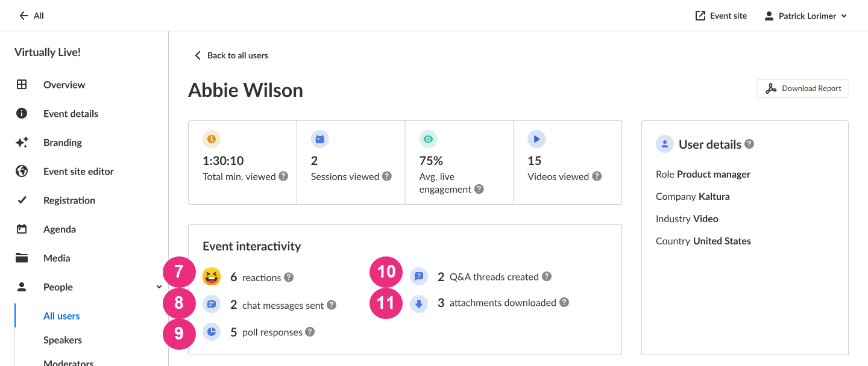Open the Agenda menu item
The image size is (868, 366).
pyautogui.click(x=60, y=229)
